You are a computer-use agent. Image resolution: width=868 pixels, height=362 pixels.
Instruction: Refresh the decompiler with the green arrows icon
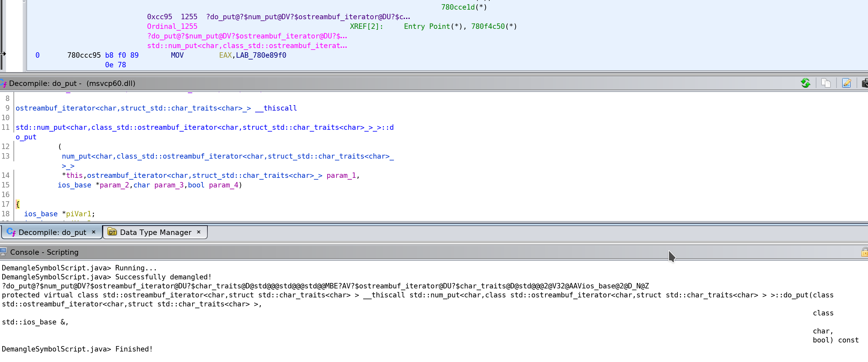coord(806,83)
